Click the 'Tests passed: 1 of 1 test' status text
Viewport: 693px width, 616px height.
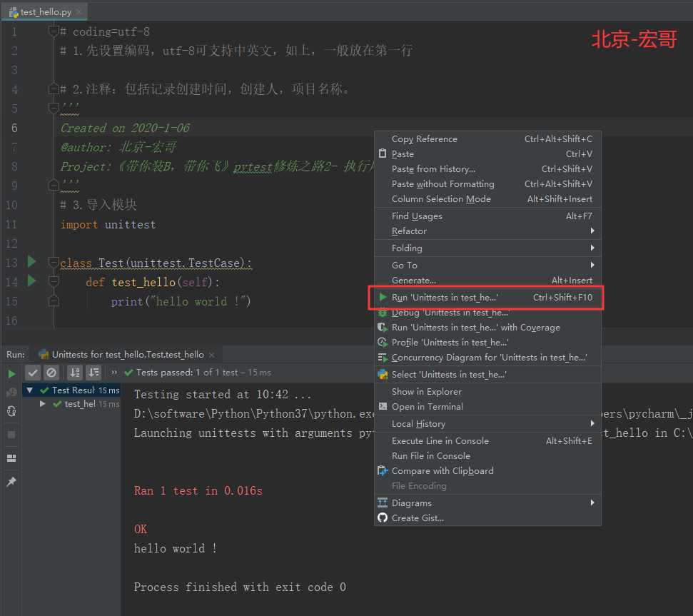(x=203, y=373)
